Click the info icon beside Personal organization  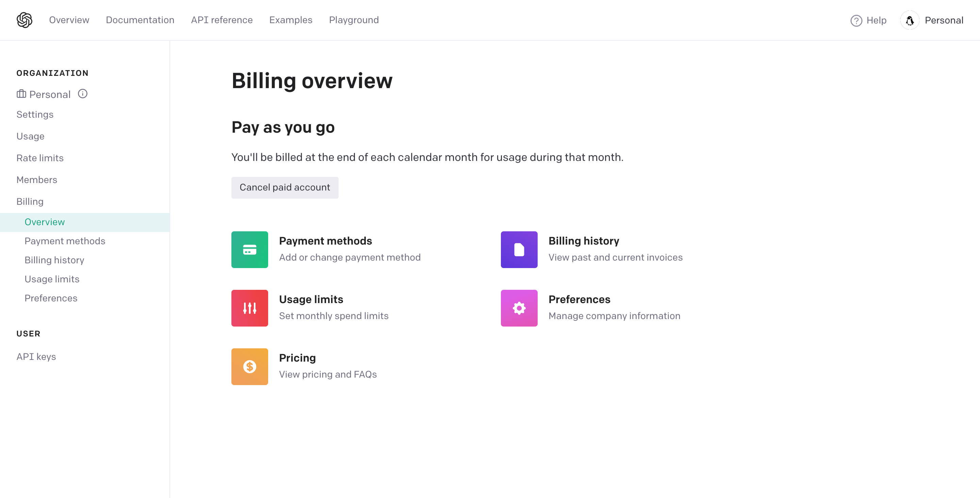tap(83, 94)
